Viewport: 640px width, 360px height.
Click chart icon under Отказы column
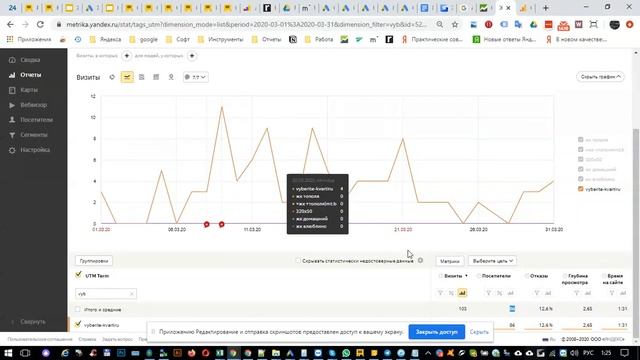coord(548,293)
